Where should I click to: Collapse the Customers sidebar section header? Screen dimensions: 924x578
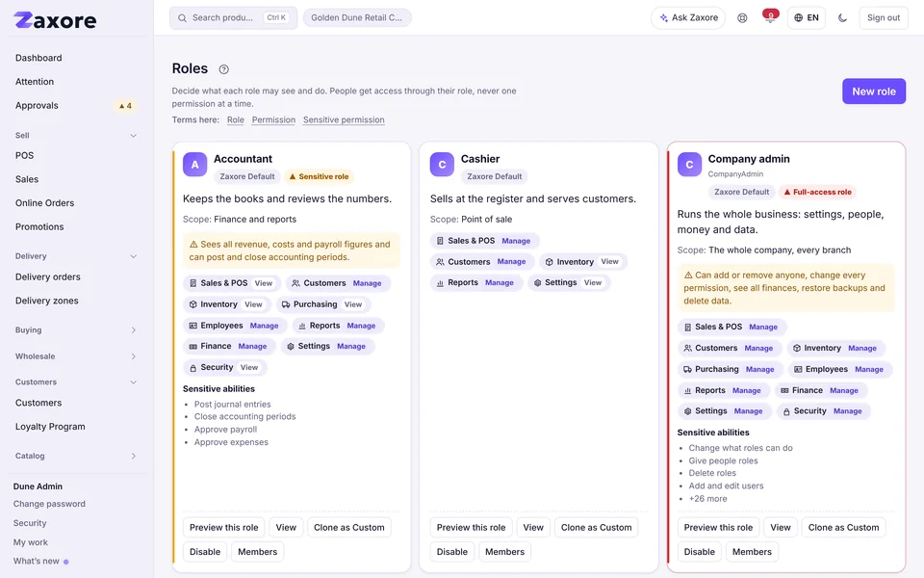pyautogui.click(x=76, y=382)
